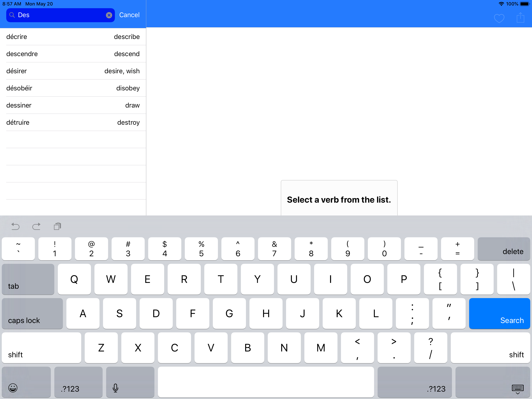Select the verb décrire

(73, 37)
